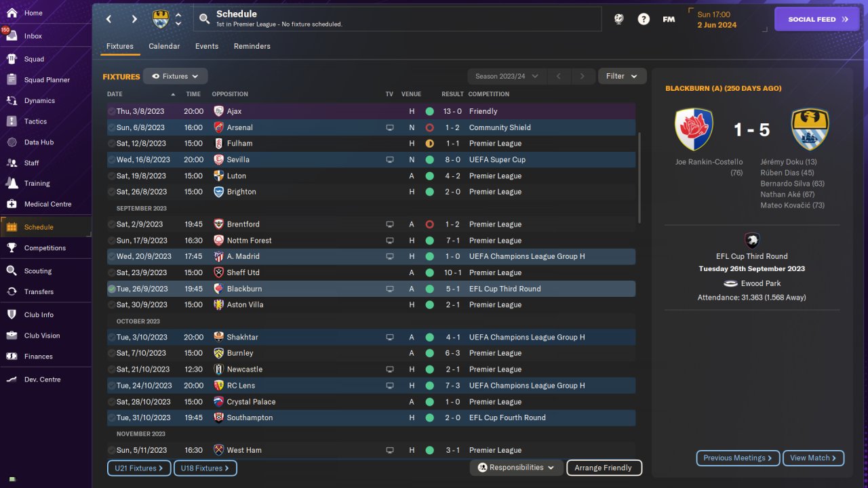Switch to the Calendar tab
The image size is (868, 488).
click(x=164, y=46)
